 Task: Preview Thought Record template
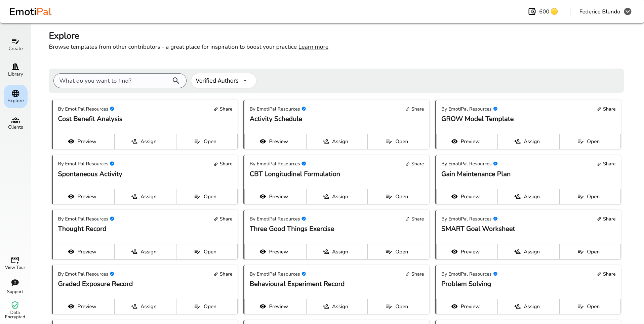[x=83, y=252]
